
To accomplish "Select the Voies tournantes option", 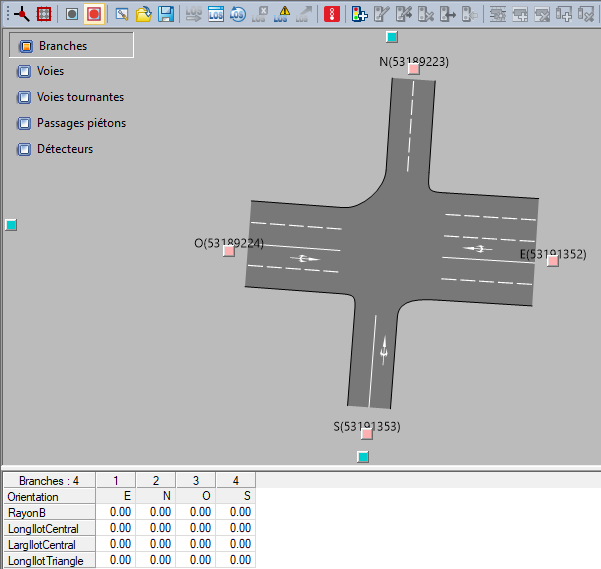I will tap(80, 98).
